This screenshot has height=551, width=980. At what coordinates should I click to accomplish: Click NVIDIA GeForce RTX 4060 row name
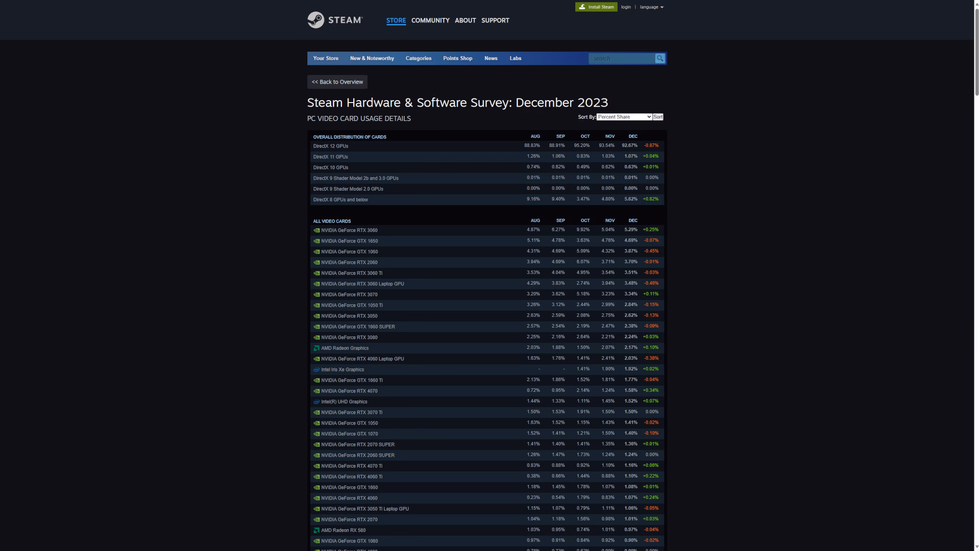pos(350,498)
